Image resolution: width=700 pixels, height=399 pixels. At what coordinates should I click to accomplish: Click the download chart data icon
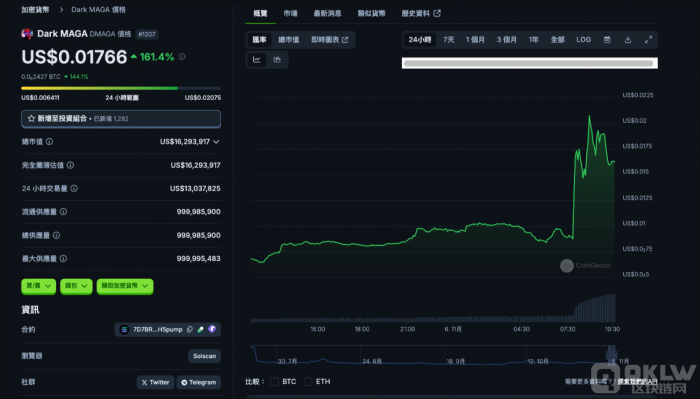[628, 40]
